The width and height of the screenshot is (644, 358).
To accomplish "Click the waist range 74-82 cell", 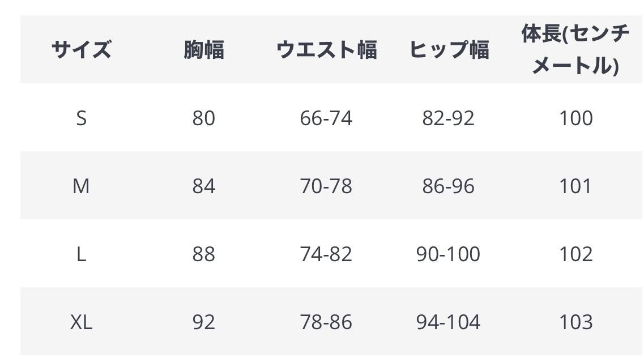I will click(x=326, y=254).
